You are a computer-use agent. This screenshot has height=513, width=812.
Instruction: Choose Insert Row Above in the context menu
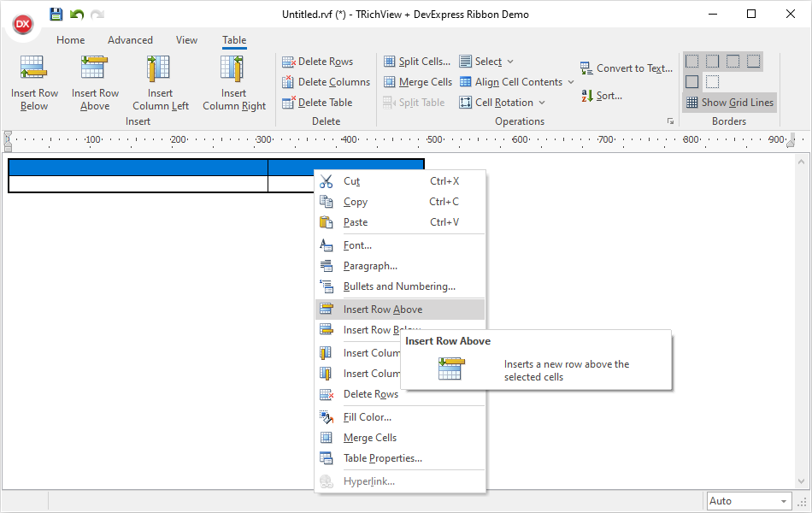tap(400, 310)
